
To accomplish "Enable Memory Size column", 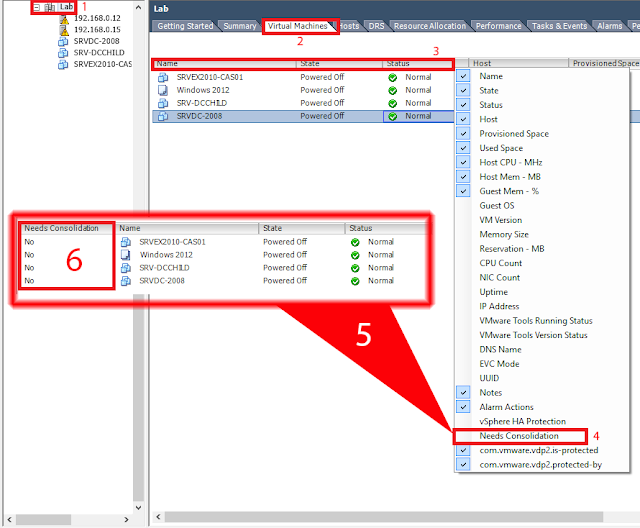I will [542, 234].
